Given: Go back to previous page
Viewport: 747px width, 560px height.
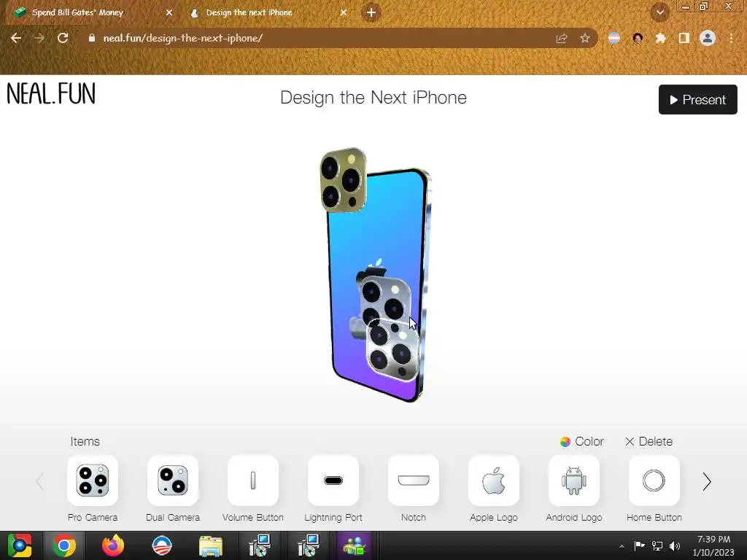Looking at the screenshot, I should pyautogui.click(x=16, y=38).
